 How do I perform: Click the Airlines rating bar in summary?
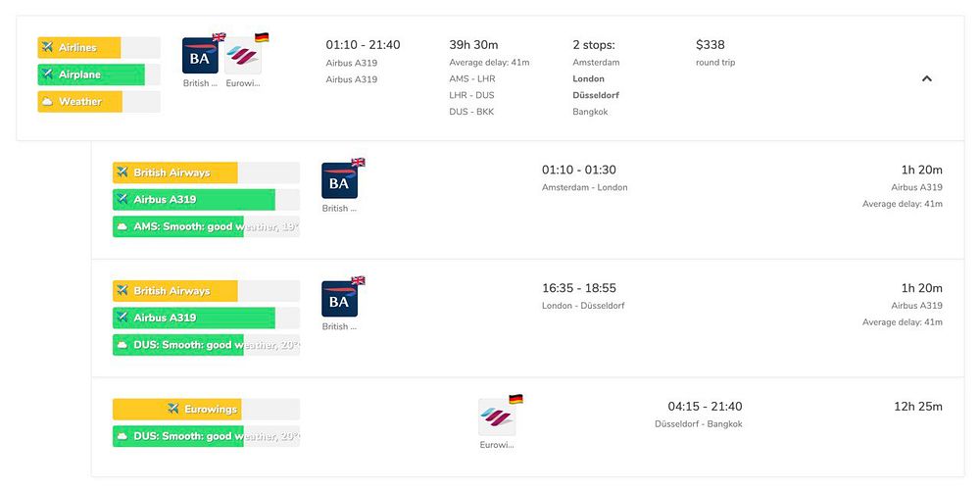[98, 48]
